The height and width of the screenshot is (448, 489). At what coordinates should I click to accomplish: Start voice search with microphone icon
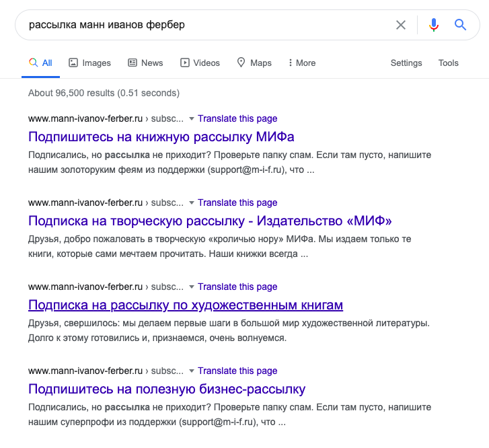point(433,25)
